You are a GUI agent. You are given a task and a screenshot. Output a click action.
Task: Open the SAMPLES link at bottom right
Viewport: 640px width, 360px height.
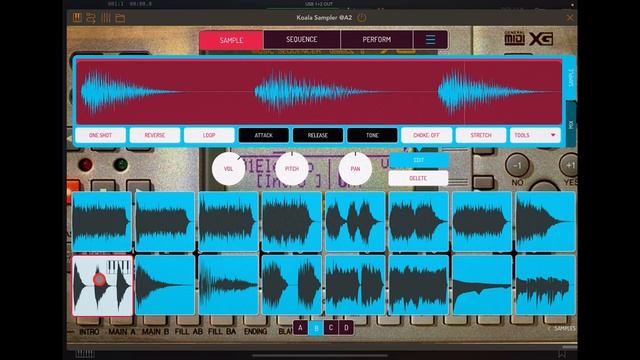click(562, 328)
